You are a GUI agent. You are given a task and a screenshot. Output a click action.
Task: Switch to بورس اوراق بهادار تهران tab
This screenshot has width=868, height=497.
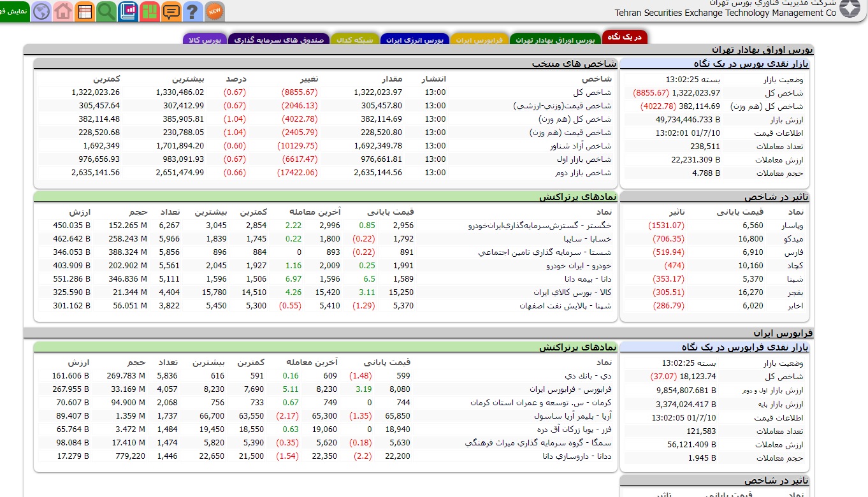(556, 40)
